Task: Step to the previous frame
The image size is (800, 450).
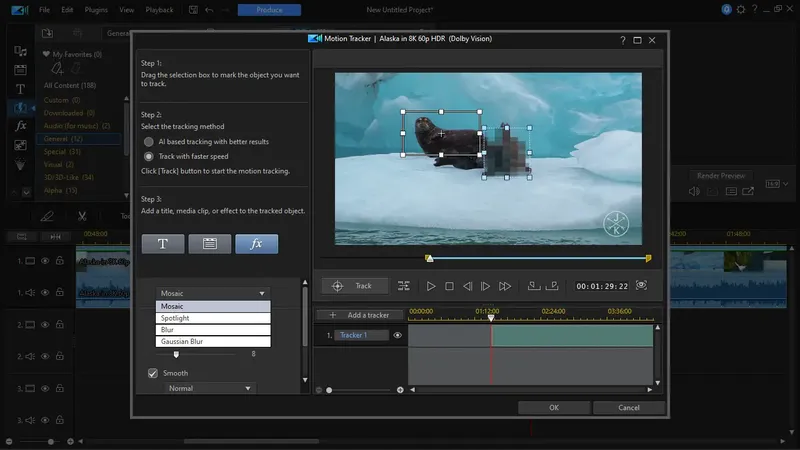Action: click(x=467, y=286)
